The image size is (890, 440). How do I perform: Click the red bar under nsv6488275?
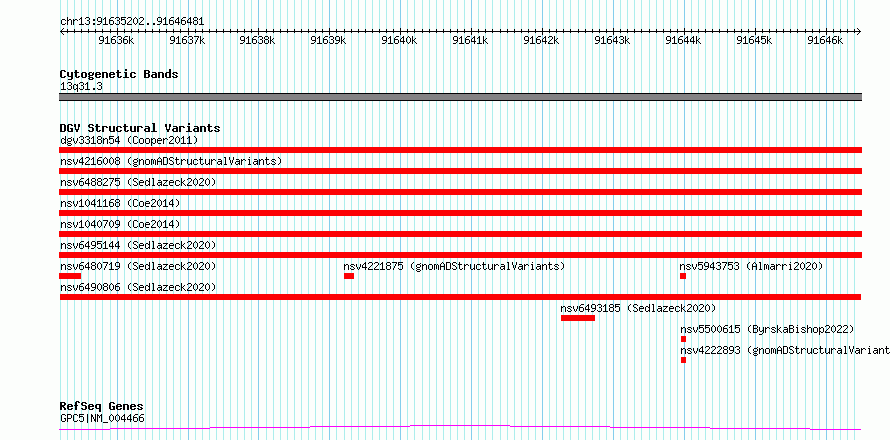click(x=460, y=192)
